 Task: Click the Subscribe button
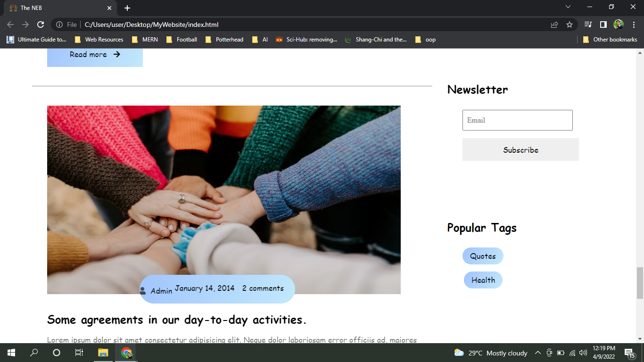520,149
